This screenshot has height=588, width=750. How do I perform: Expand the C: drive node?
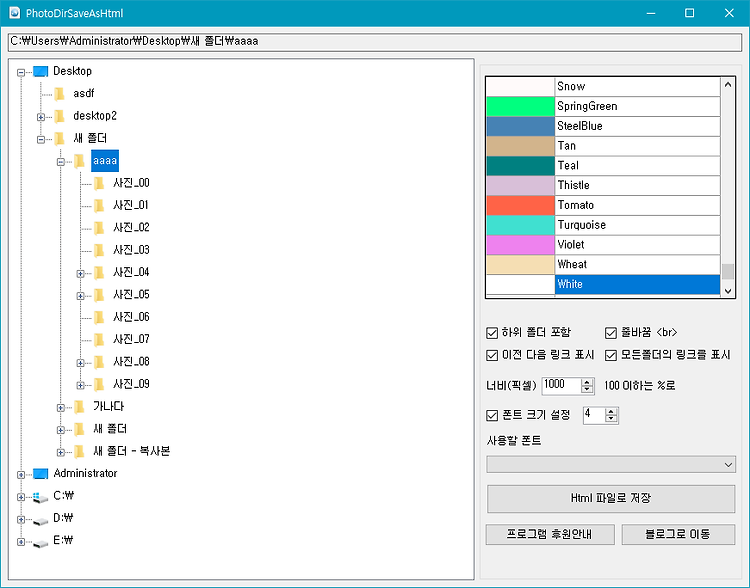click(x=21, y=497)
